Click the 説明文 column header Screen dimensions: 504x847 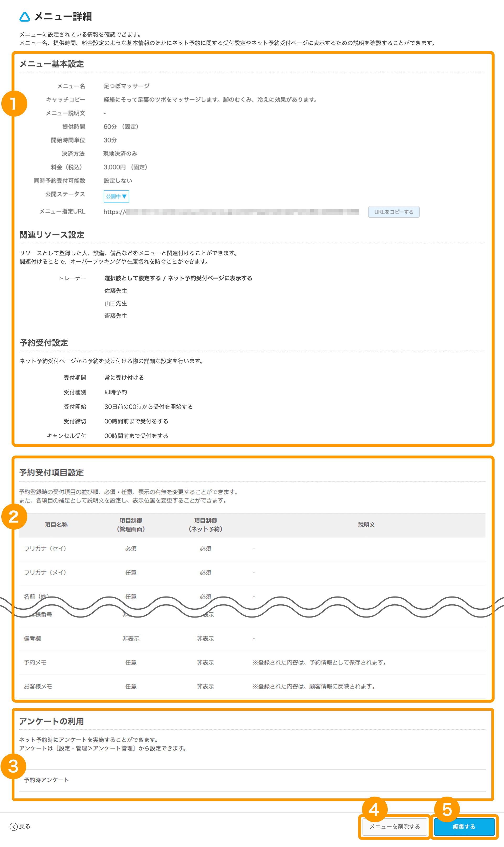click(x=366, y=525)
